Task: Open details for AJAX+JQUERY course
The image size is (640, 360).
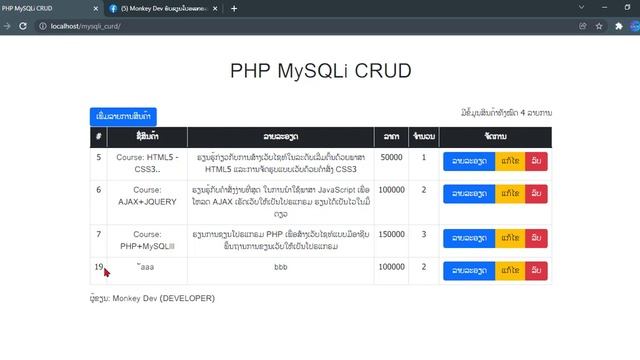Action: pyautogui.click(x=469, y=193)
